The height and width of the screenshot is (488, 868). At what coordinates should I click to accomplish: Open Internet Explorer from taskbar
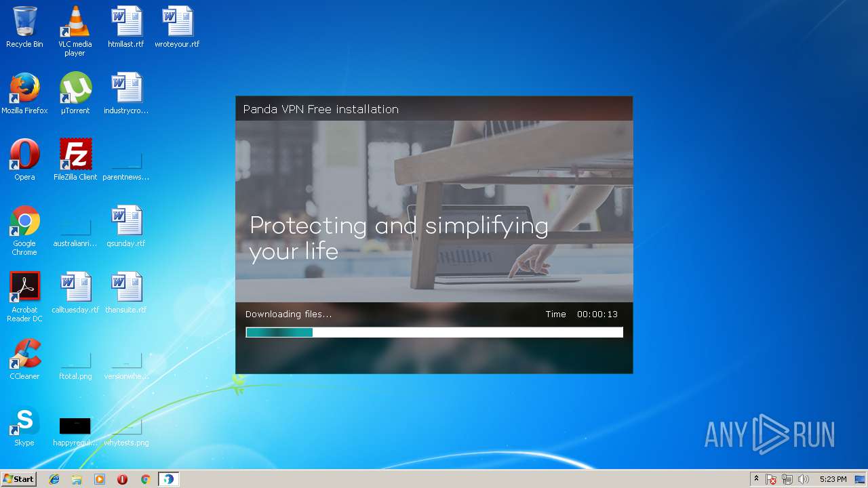point(54,479)
